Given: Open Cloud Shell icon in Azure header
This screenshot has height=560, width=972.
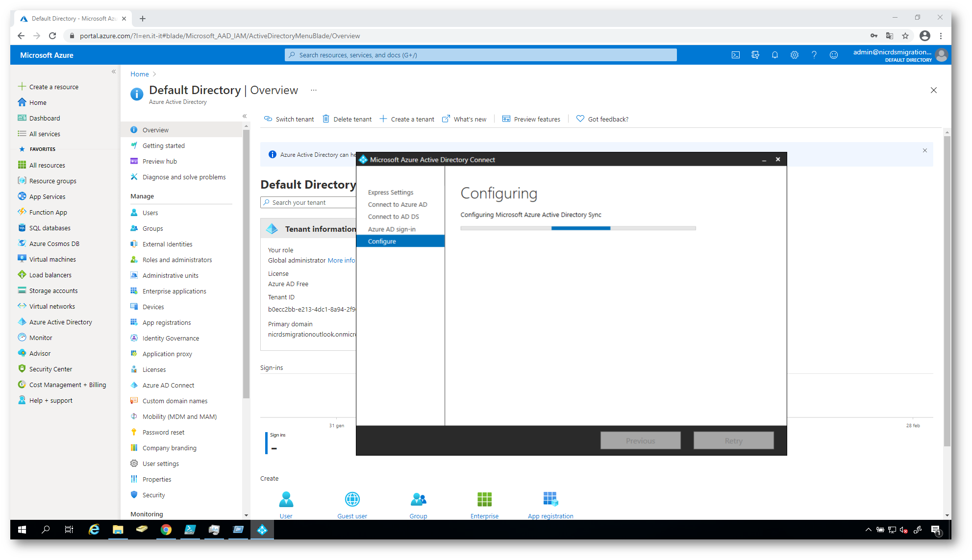Looking at the screenshot, I should pyautogui.click(x=736, y=55).
